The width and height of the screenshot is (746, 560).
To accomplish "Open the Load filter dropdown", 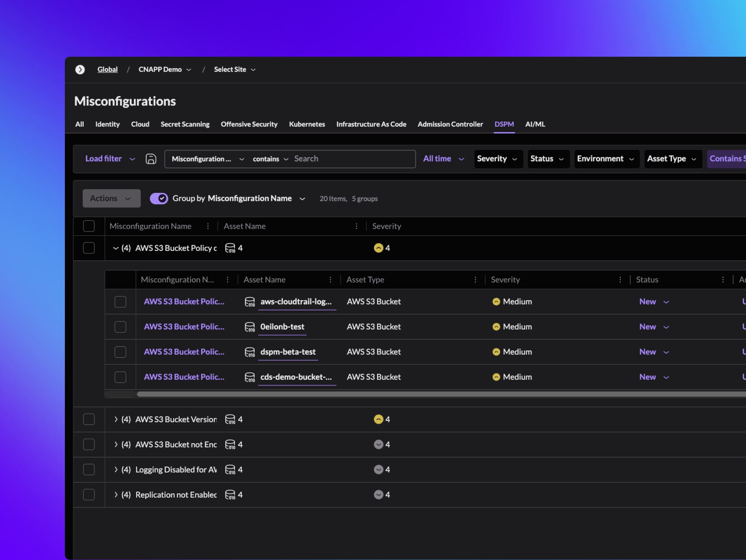I will pyautogui.click(x=110, y=159).
